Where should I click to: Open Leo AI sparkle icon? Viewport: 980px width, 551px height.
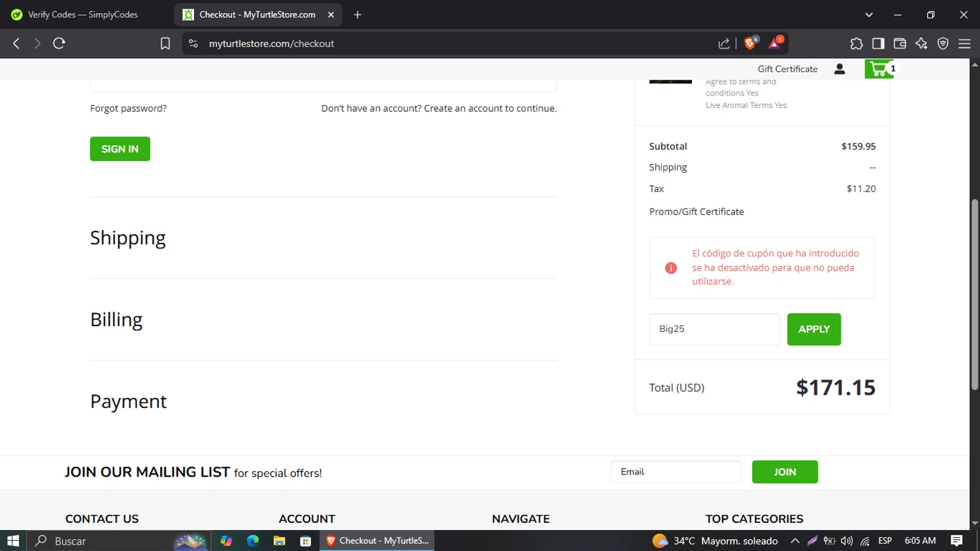pos(921,43)
